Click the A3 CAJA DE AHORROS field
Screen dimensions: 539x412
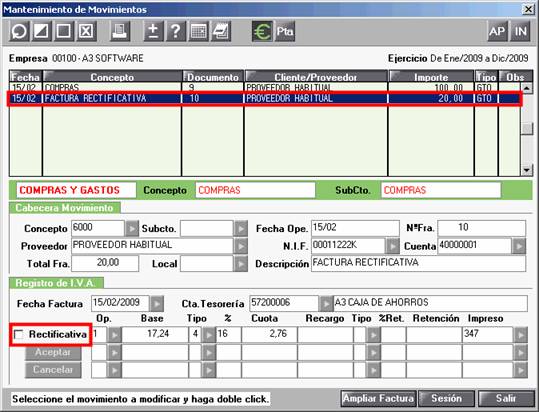[430, 303]
